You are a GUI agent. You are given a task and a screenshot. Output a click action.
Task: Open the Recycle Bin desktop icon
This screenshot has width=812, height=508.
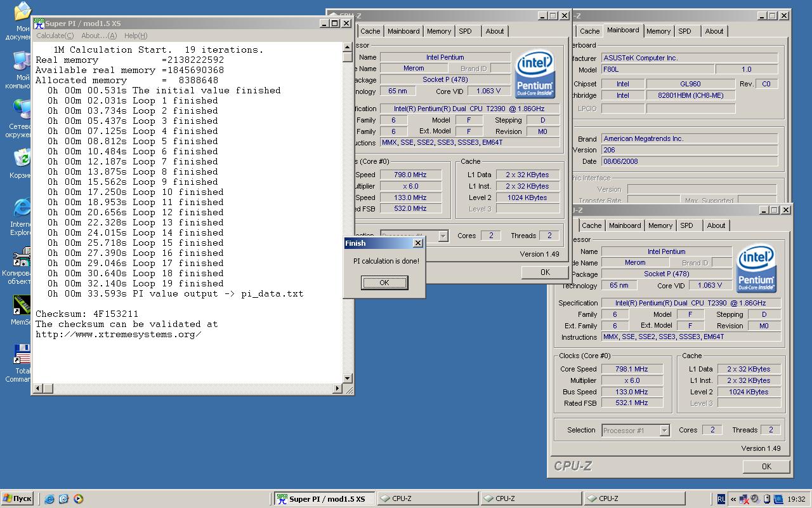22,158
